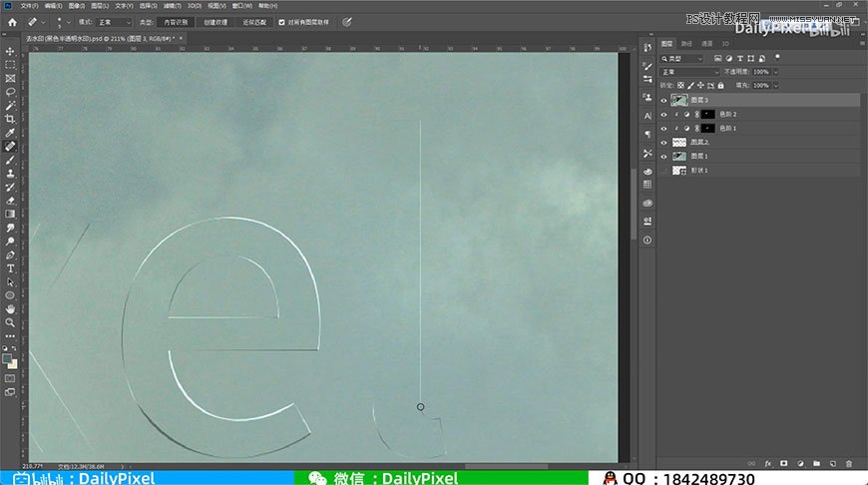Screen dimensions: 868x485
Task: Click the foreground color swatch
Action: [7, 359]
